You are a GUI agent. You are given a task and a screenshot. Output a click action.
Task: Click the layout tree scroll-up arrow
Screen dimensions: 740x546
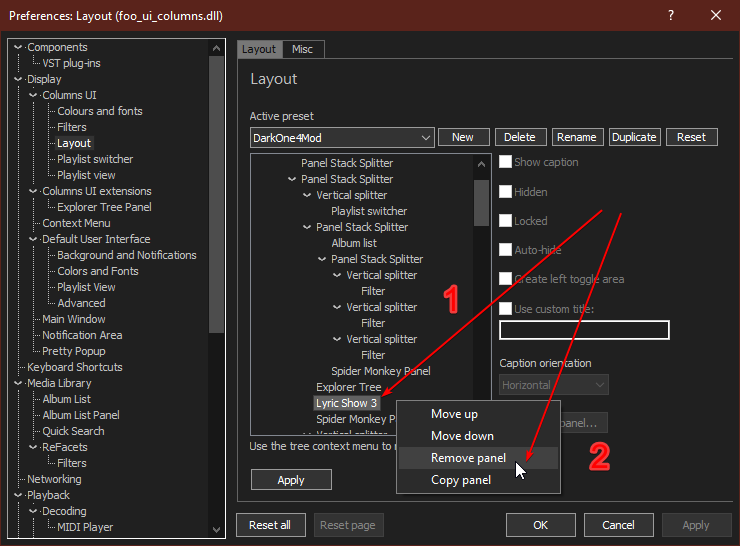tap(481, 162)
